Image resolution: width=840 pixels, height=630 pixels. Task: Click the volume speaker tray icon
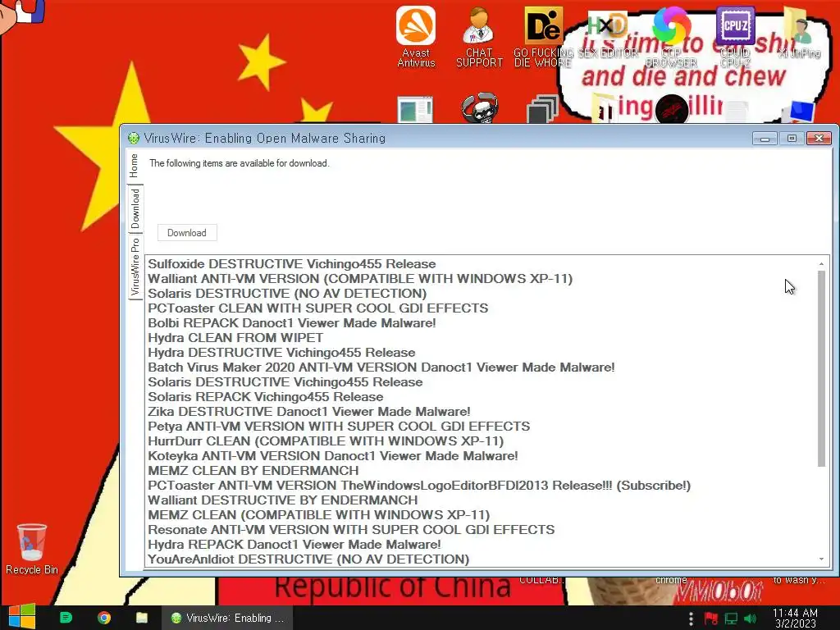751,619
